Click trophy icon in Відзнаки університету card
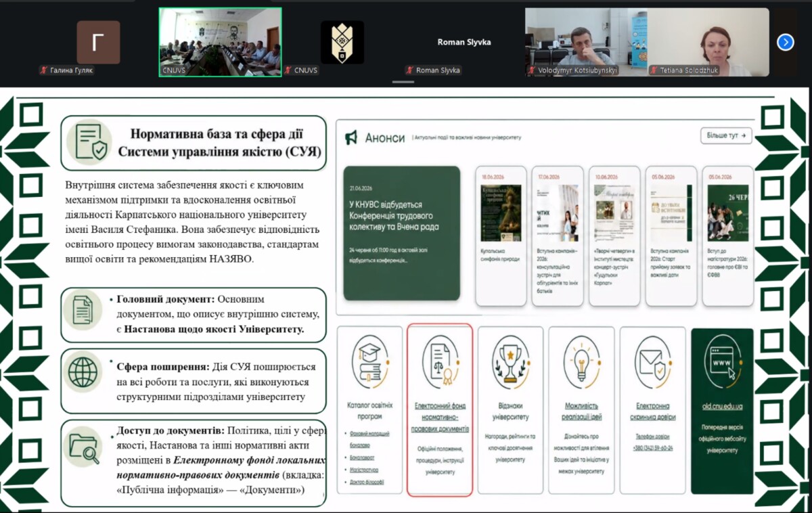 (x=510, y=362)
